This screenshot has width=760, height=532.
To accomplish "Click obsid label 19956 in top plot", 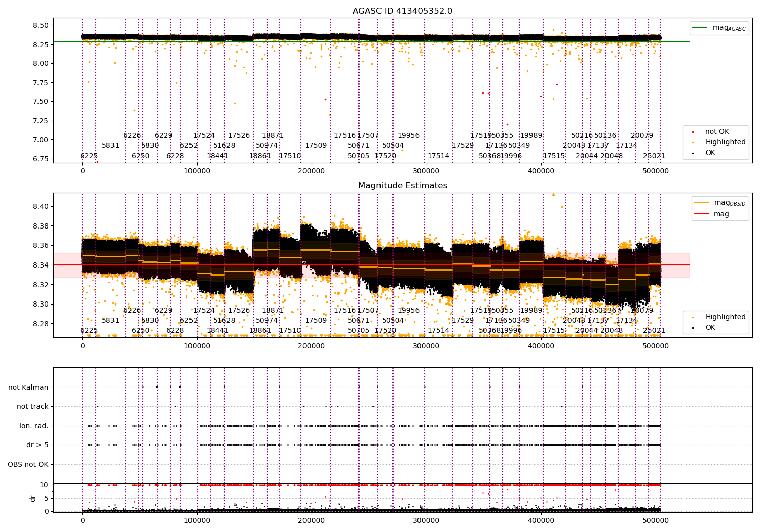I will click(x=408, y=135).
